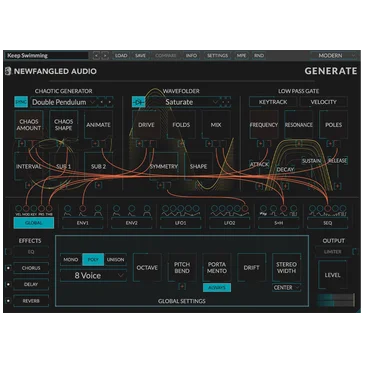Click the plus under Pitch Bend

[182, 286]
